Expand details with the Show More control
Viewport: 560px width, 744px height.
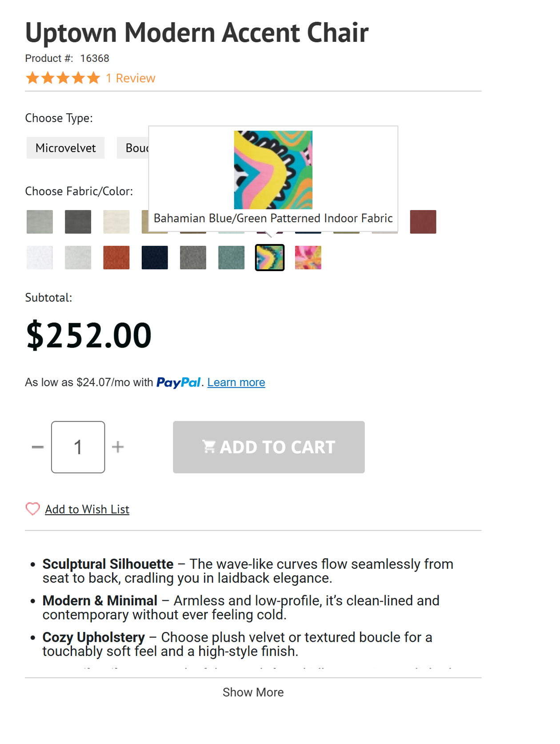(253, 692)
